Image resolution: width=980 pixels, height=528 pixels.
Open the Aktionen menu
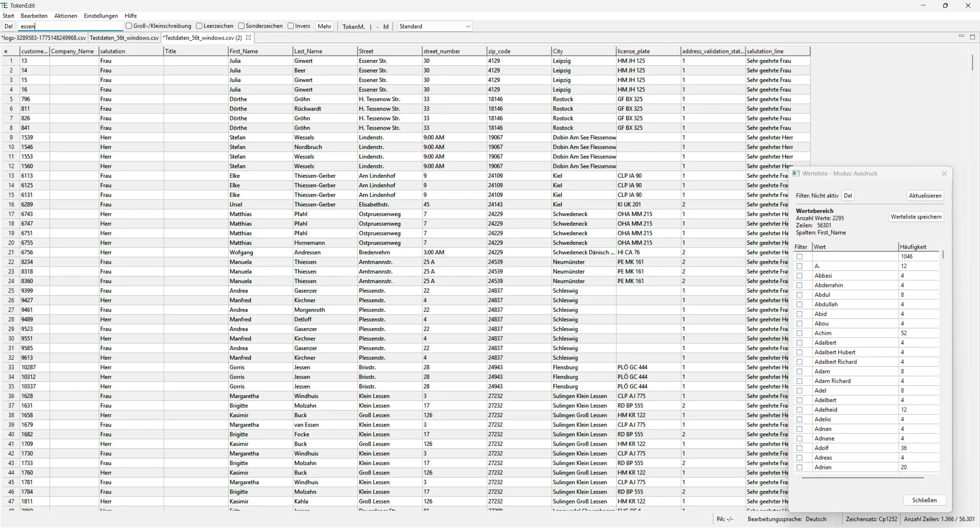click(x=66, y=16)
